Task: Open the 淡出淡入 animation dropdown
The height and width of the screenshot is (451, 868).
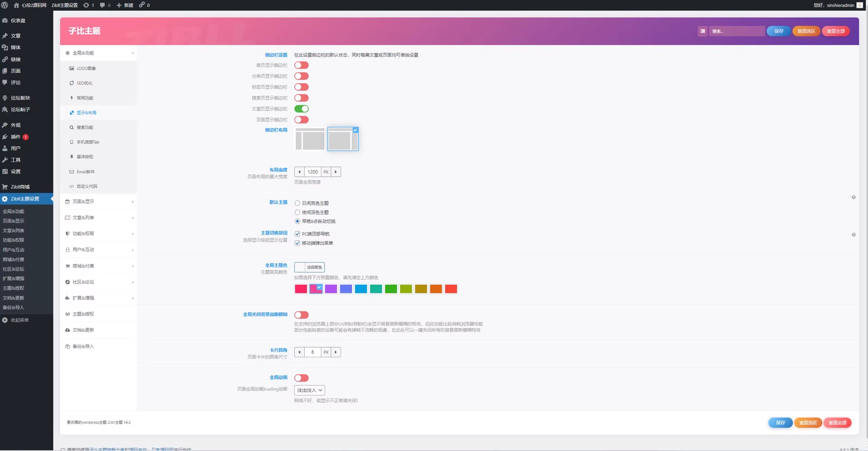Action: (309, 390)
